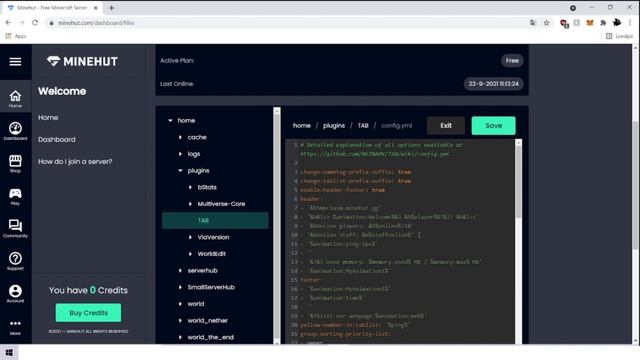Reload the page

pyautogui.click(x=35, y=23)
